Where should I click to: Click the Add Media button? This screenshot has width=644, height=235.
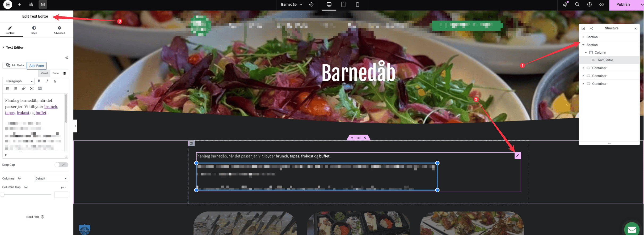coord(15,65)
